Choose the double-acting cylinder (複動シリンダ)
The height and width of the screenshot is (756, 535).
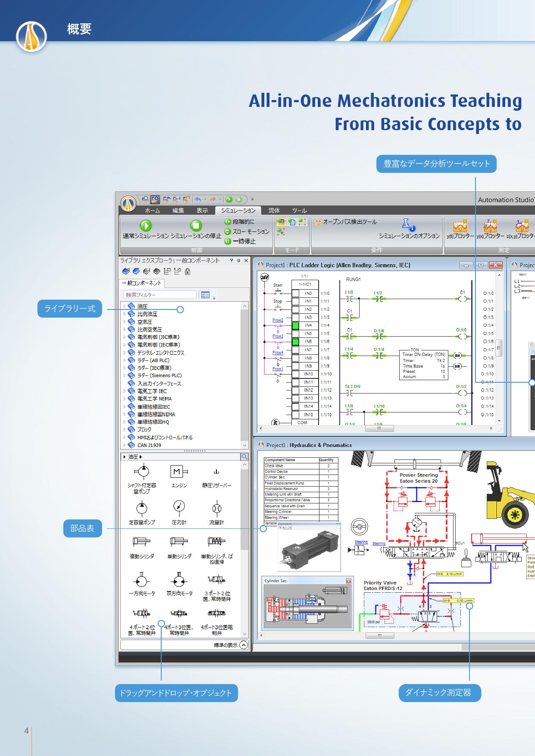click(141, 542)
